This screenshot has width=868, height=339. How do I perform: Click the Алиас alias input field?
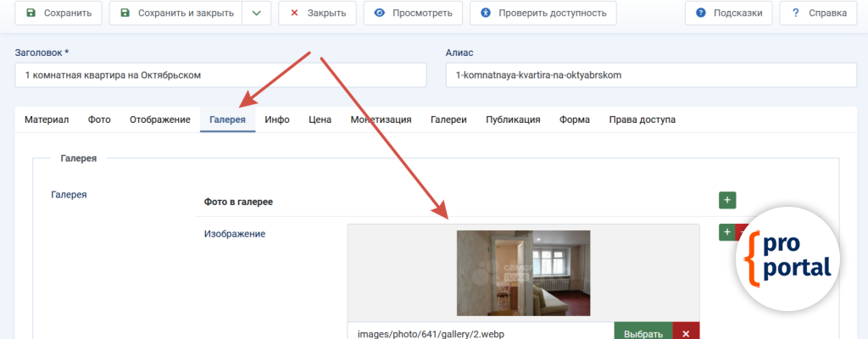(x=651, y=75)
